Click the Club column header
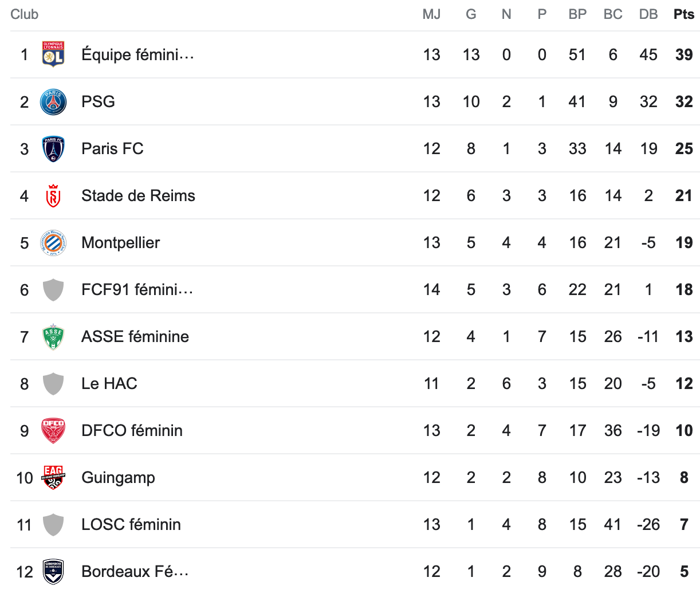700x597 pixels. click(25, 14)
